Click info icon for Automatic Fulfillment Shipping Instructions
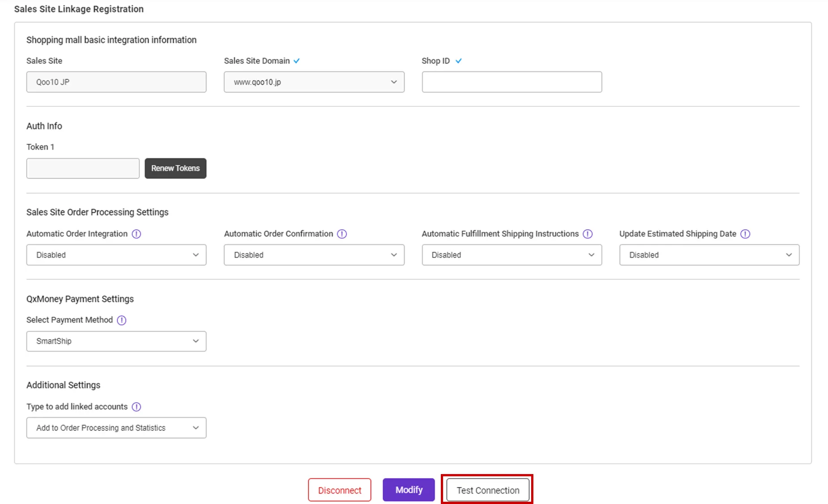The width and height of the screenshot is (828, 504). click(587, 234)
